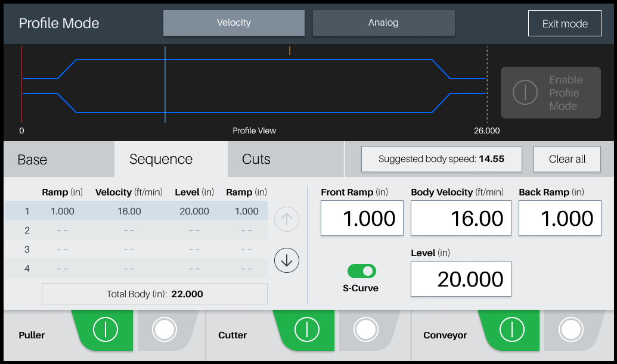Edit the Back Ramp value field

560,218
